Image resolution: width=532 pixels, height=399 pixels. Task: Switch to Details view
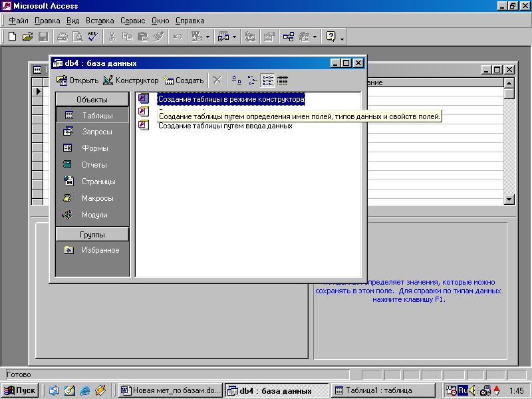click(x=282, y=80)
